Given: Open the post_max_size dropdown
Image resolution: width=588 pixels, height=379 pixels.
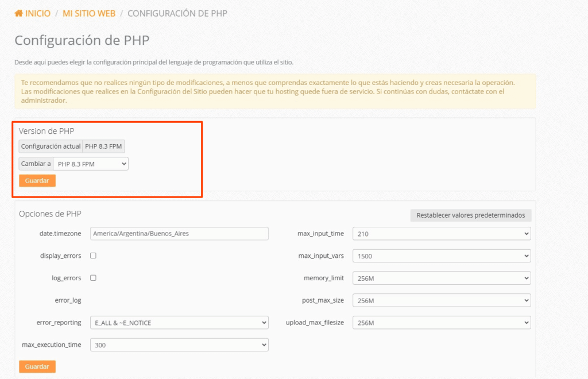Looking at the screenshot, I should (x=442, y=300).
